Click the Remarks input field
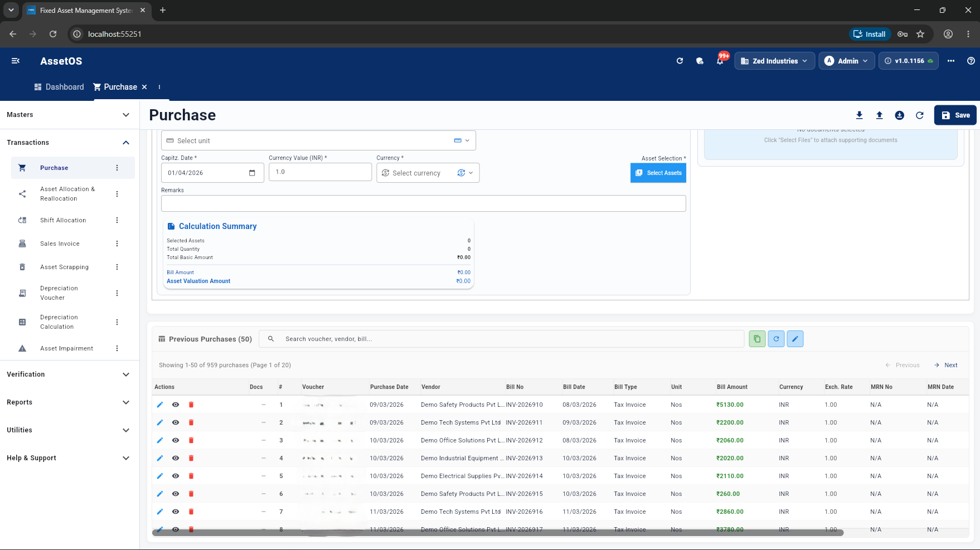This screenshot has height=550, width=980. tap(424, 203)
